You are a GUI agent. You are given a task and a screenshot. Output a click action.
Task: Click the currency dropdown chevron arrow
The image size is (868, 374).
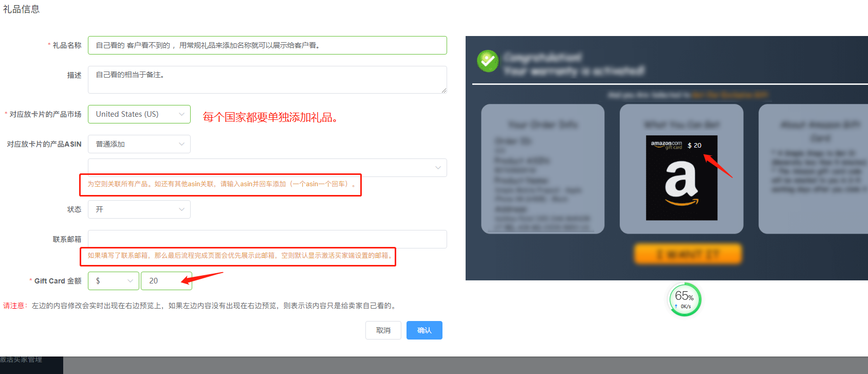point(130,281)
